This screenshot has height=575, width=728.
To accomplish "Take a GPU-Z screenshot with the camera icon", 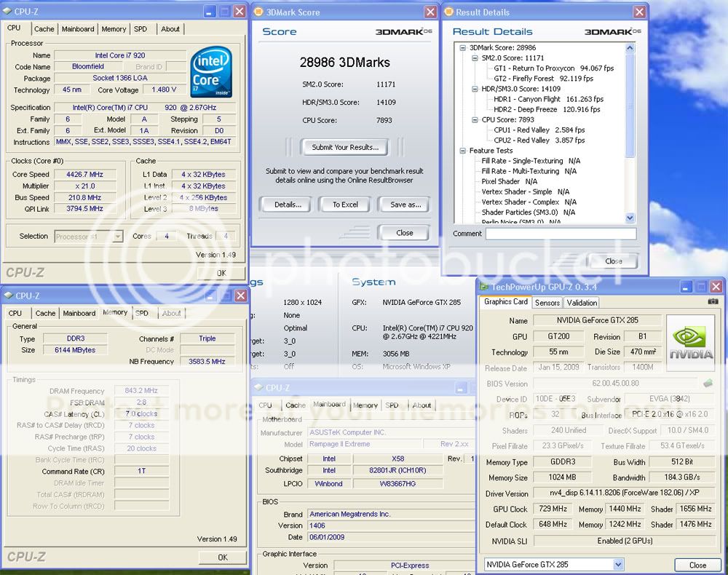I will pos(713,301).
